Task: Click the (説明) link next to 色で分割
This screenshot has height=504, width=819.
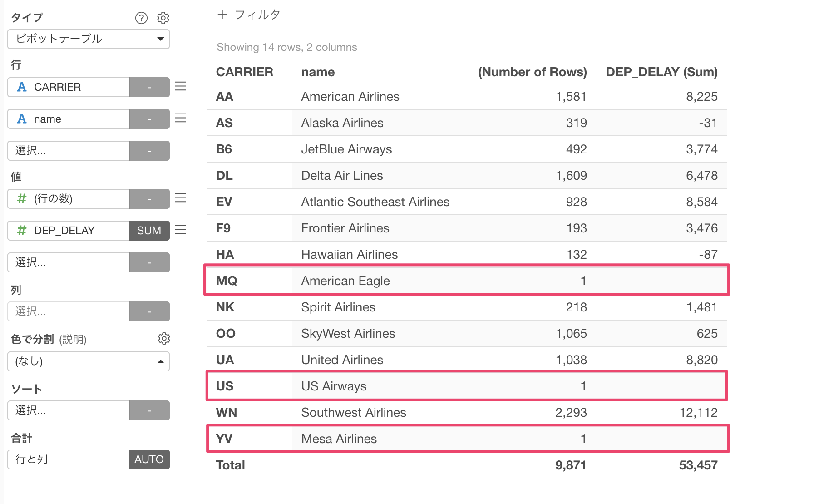Action: tap(73, 339)
